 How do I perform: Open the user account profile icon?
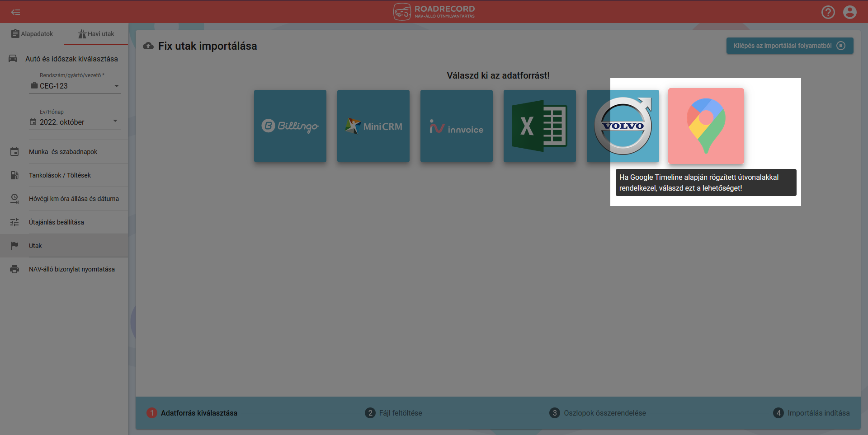point(850,12)
